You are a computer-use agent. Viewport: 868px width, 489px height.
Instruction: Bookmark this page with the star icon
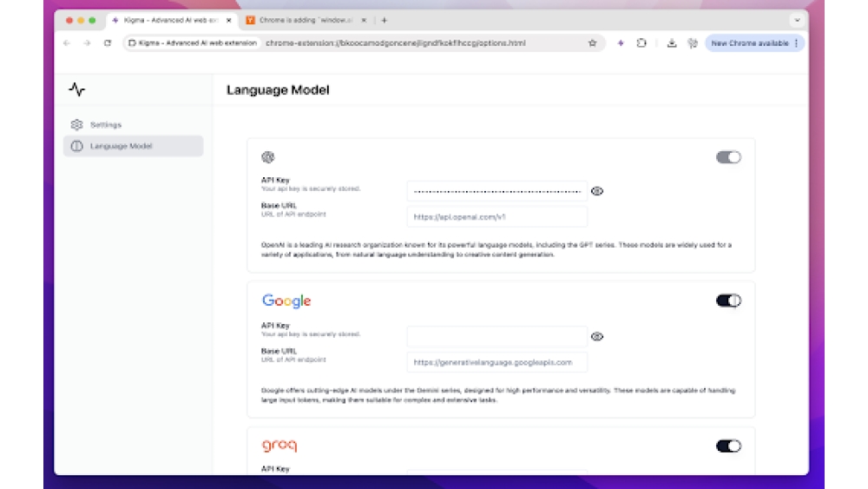click(x=592, y=43)
